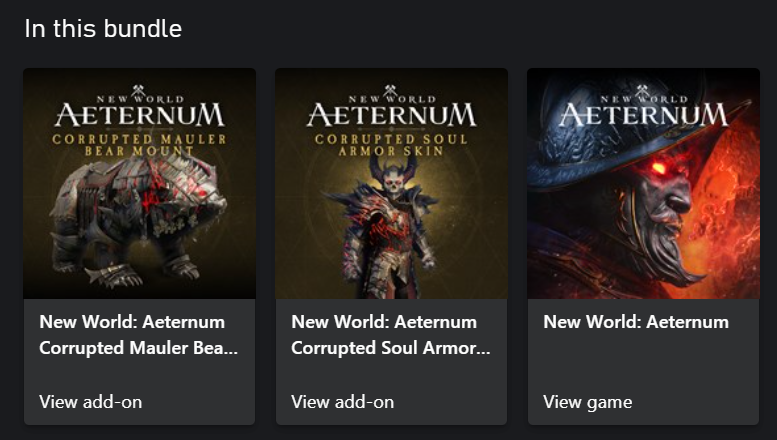Click the glowing red eye of the hatted character
The width and height of the screenshot is (777, 440).
(660, 168)
